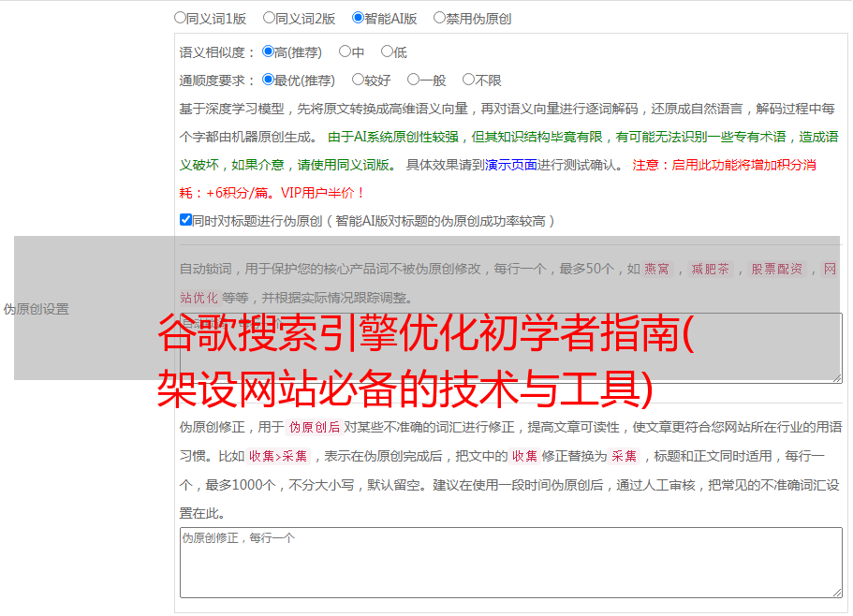Click the 伪原创后 highlighted tag
The image size is (853, 616).
pos(315,427)
